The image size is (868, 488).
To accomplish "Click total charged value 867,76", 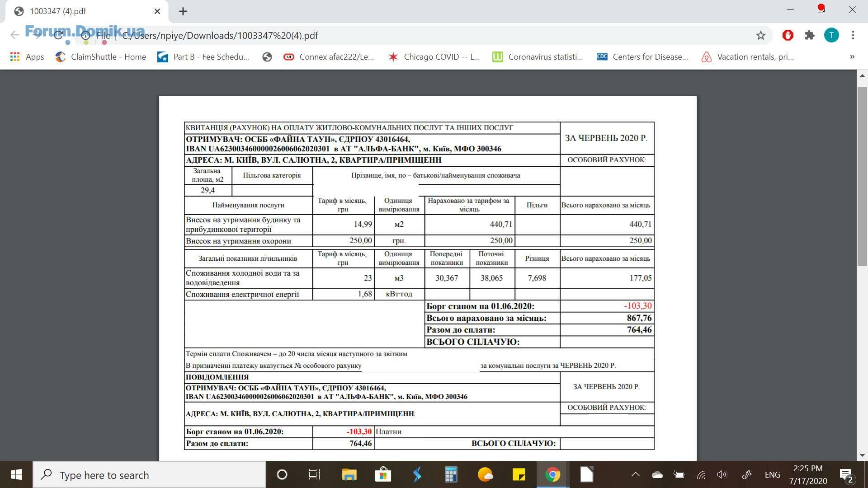I will (639, 318).
